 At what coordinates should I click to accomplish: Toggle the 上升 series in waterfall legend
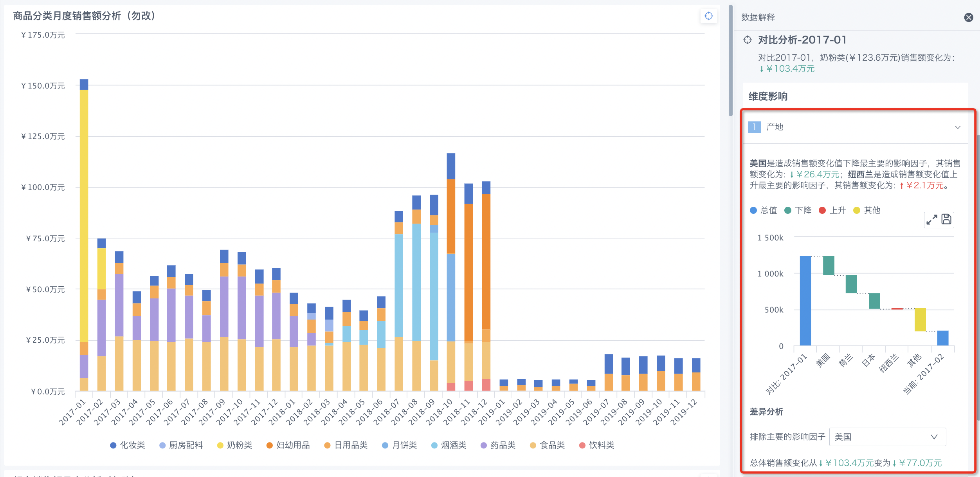coord(832,210)
